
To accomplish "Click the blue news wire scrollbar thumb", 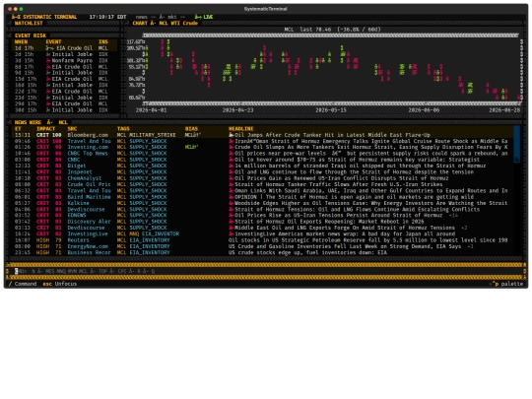I will (x=517, y=144).
